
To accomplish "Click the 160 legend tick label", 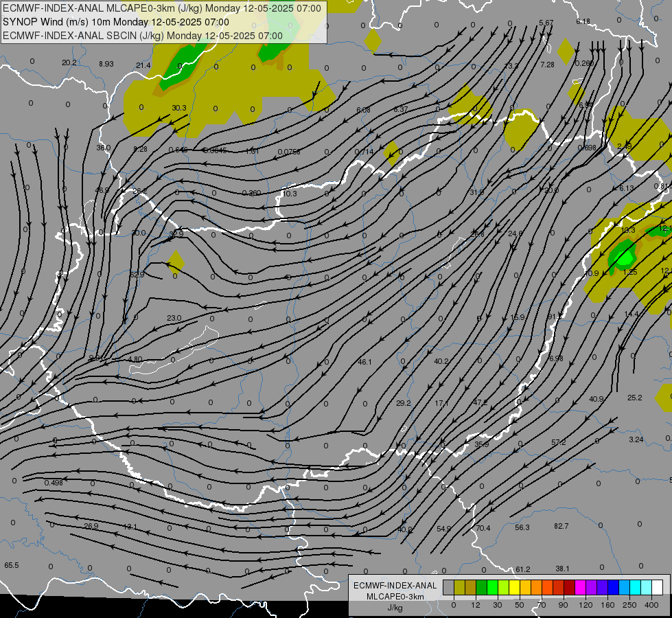I will pos(607,605).
